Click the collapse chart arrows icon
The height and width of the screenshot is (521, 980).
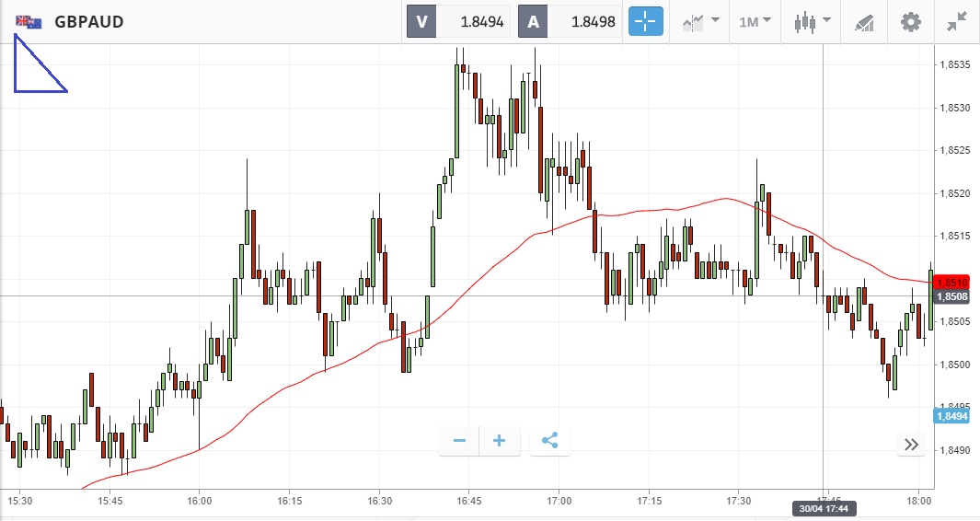957,21
